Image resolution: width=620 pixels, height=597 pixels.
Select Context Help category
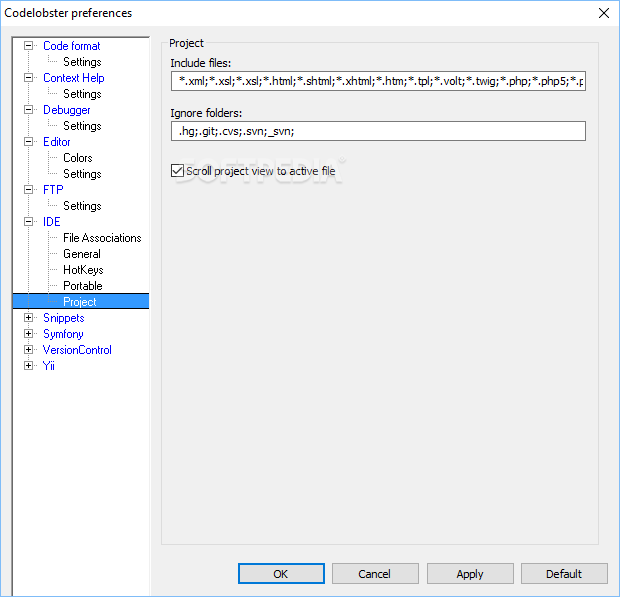[74, 78]
